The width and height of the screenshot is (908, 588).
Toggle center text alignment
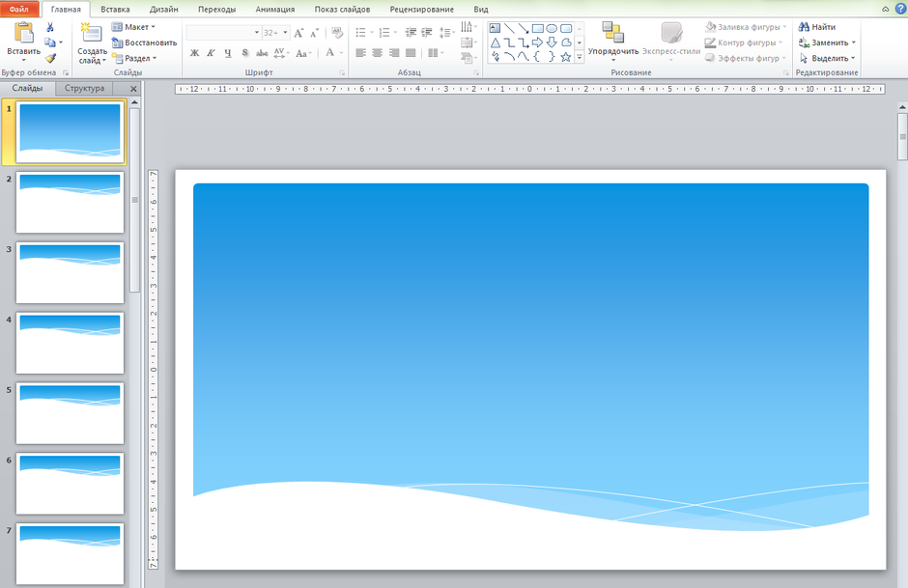[377, 53]
